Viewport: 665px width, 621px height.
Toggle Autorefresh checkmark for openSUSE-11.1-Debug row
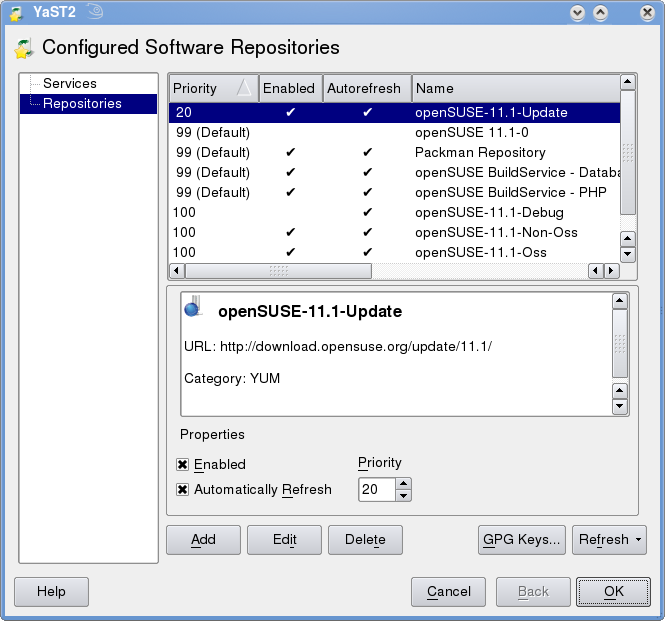click(x=368, y=212)
